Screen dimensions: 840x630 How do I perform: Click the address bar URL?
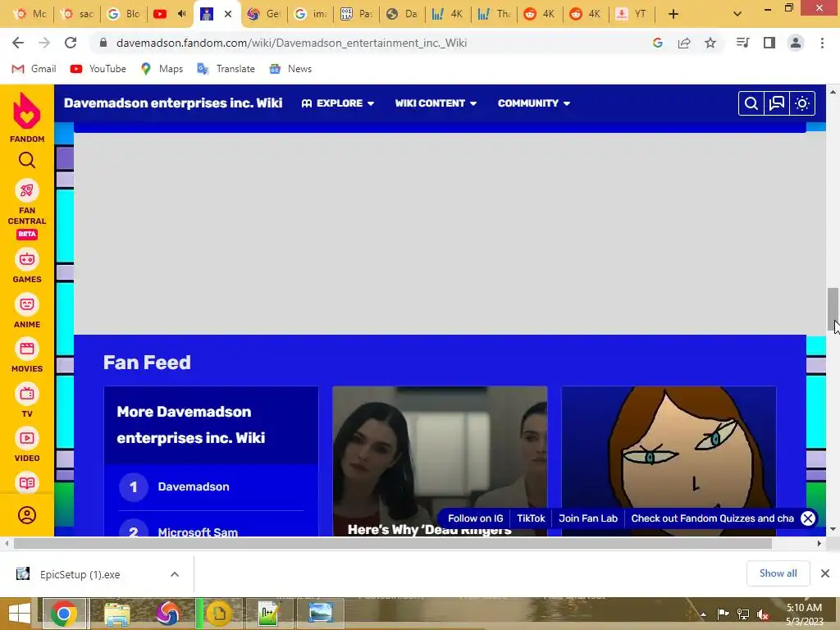[291, 43]
